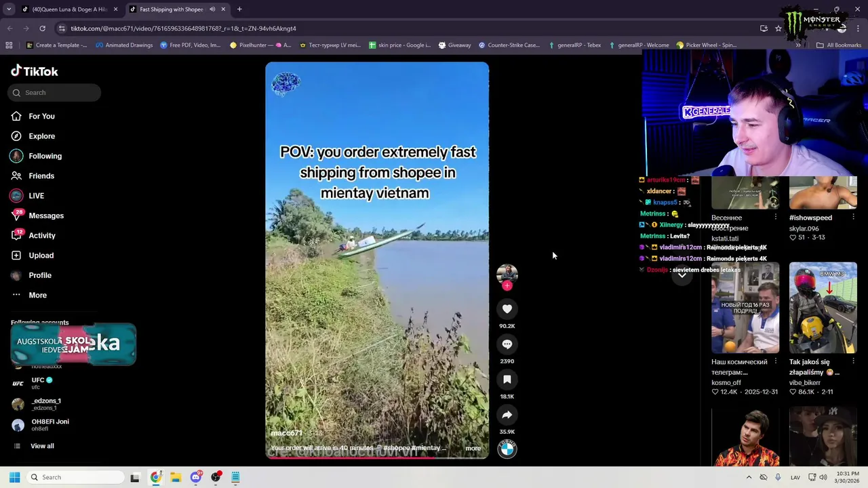Viewport: 868px width, 488px height.
Task: Go to TikTok LIVE
Action: [x=36, y=196]
